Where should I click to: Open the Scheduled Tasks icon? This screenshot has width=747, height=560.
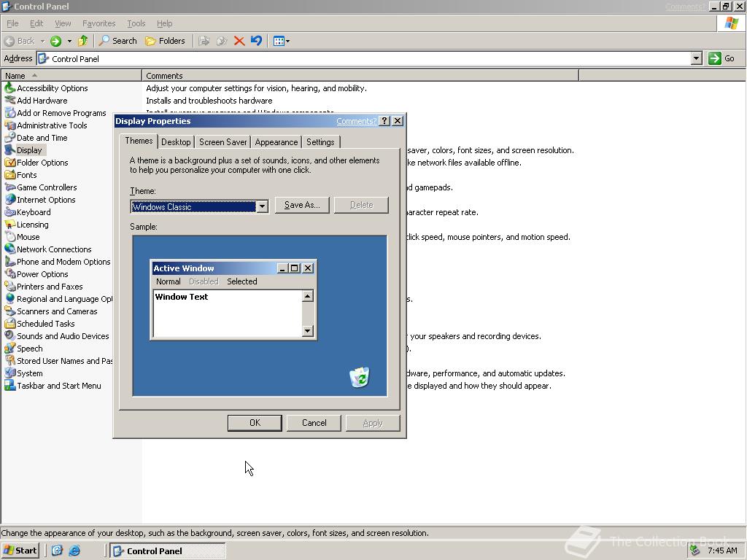10,323
